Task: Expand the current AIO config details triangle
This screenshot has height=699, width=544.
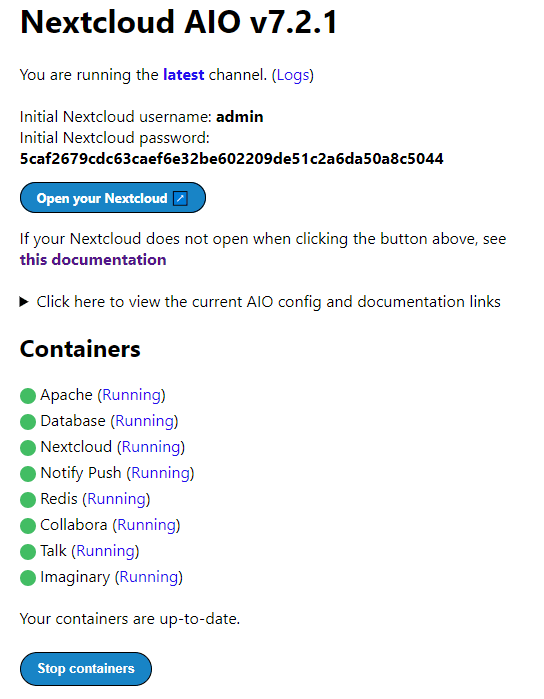Action: tap(24, 302)
